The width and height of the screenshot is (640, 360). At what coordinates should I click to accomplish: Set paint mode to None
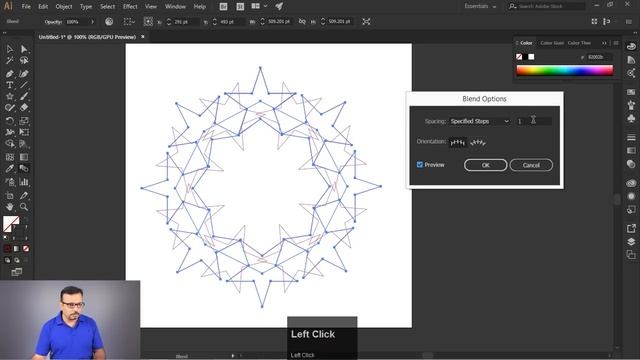tap(26, 249)
